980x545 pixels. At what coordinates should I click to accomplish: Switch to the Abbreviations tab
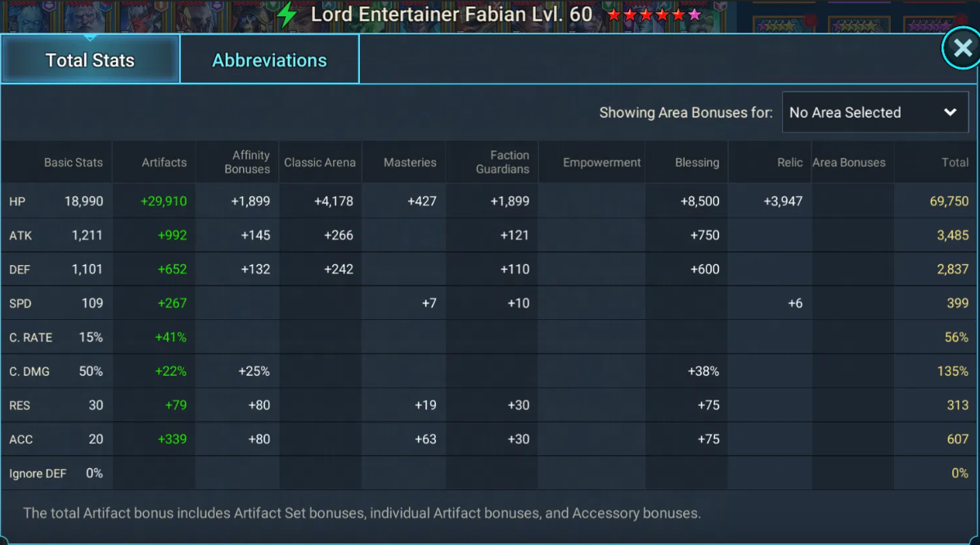[269, 60]
